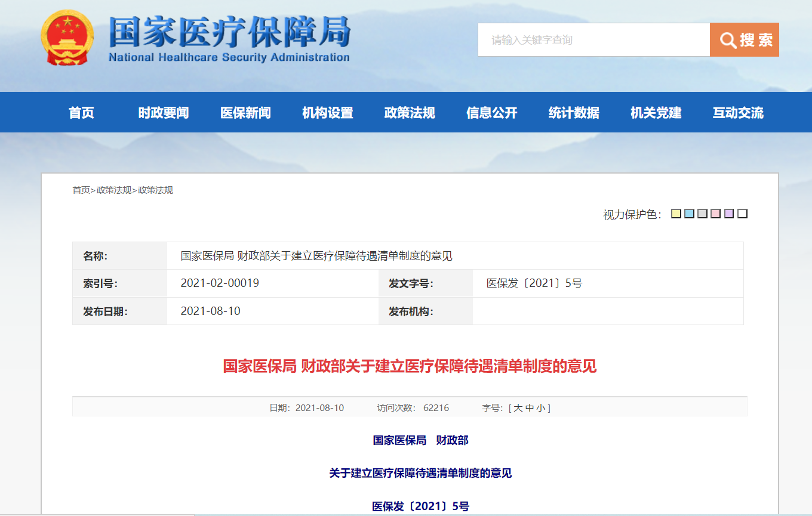Select the yellow eye-protection color swatch
The height and width of the screenshot is (516, 812).
676,214
